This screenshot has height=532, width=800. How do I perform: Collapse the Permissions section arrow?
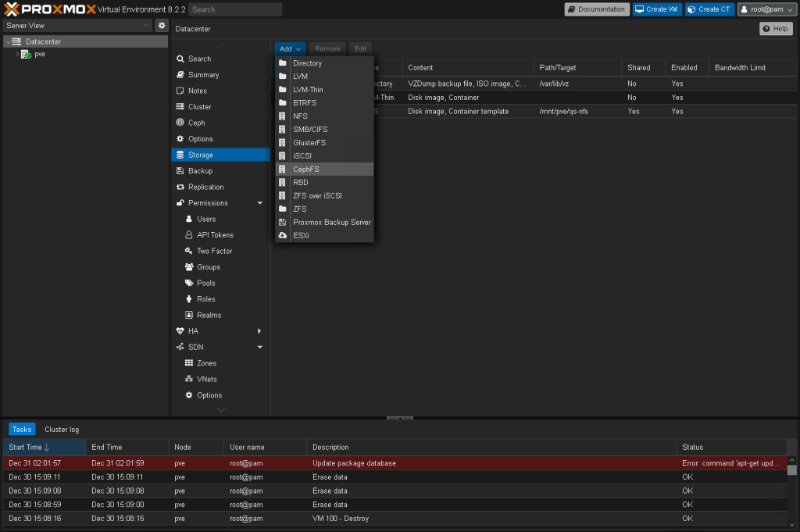point(259,203)
